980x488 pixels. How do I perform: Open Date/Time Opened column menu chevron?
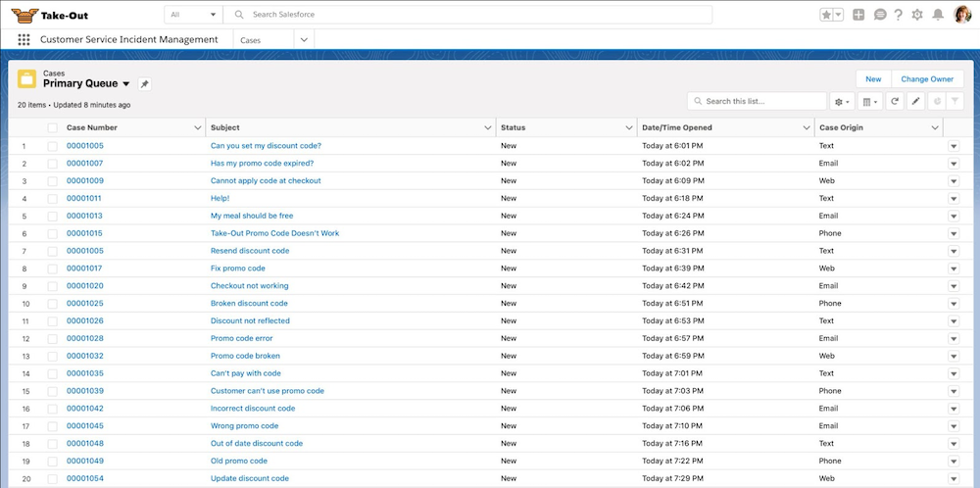[x=807, y=127]
